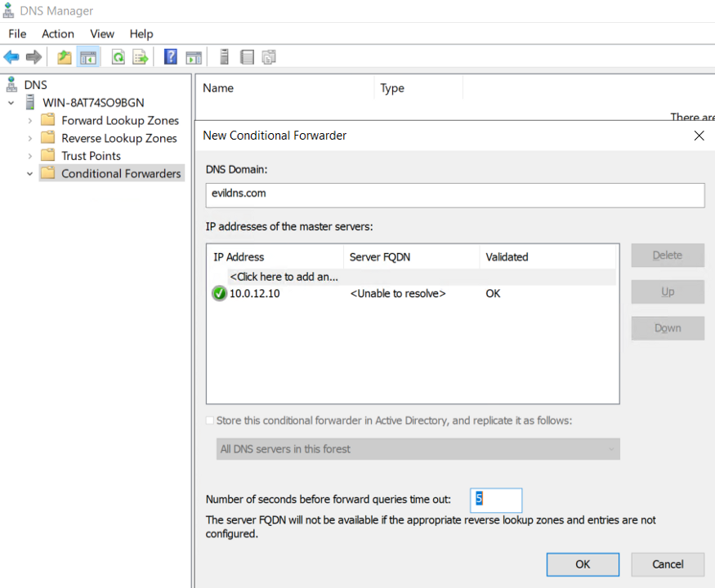
Task: Click the Cancel button
Action: pyautogui.click(x=668, y=564)
